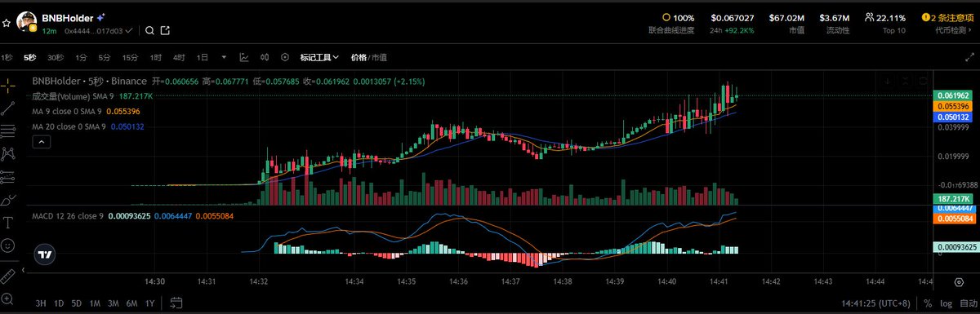Select 价格 display mode
The width and height of the screenshot is (980, 314).
point(359,58)
